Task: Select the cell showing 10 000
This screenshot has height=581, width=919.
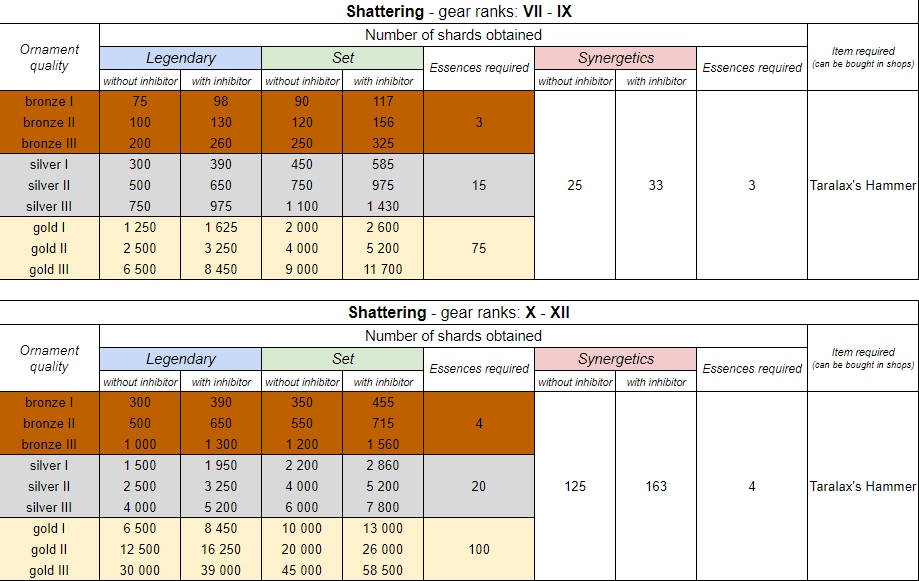Action: (x=302, y=529)
